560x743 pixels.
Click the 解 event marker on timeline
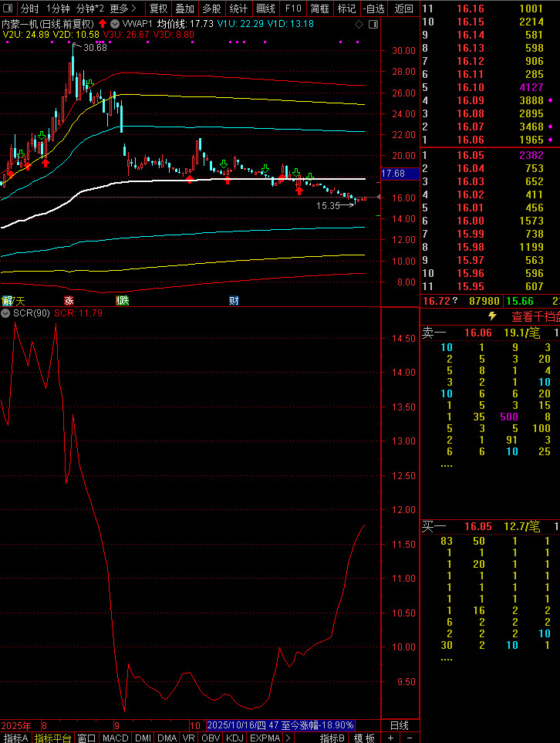click(7, 300)
